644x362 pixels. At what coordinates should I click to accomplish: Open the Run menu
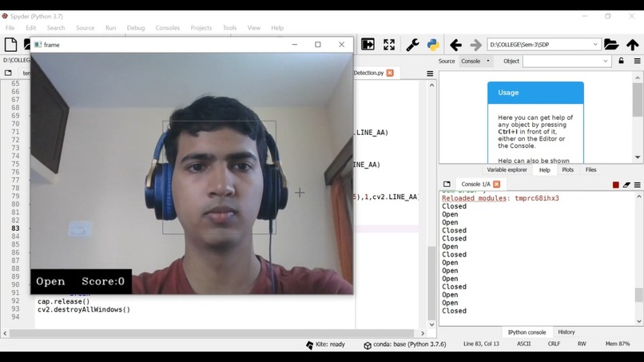110,28
